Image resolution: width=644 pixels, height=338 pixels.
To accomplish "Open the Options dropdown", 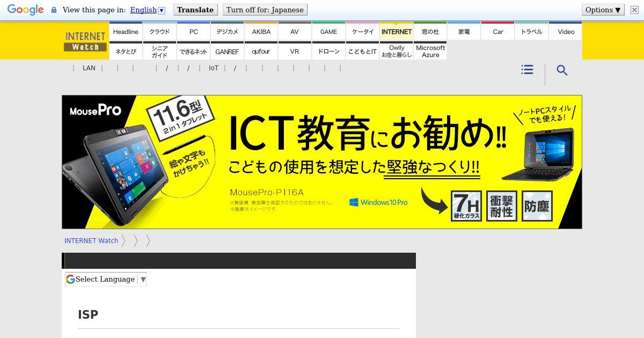I will click(x=603, y=10).
